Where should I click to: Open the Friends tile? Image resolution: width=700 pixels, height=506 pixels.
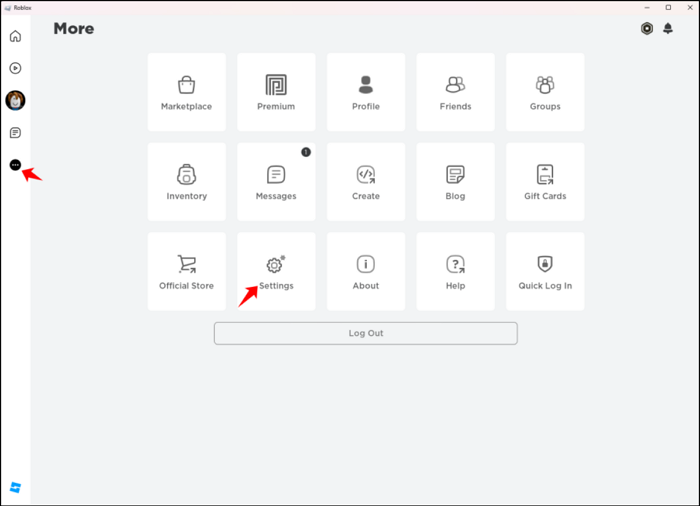coord(455,92)
